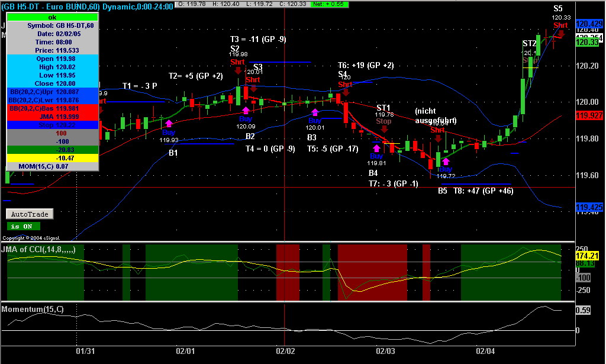Click the green 'ok' header of the data window

click(x=53, y=17)
